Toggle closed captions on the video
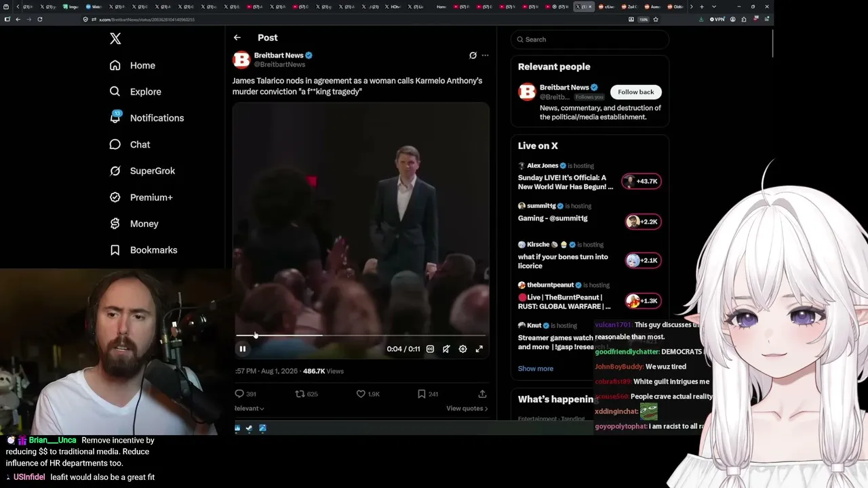 [430, 349]
